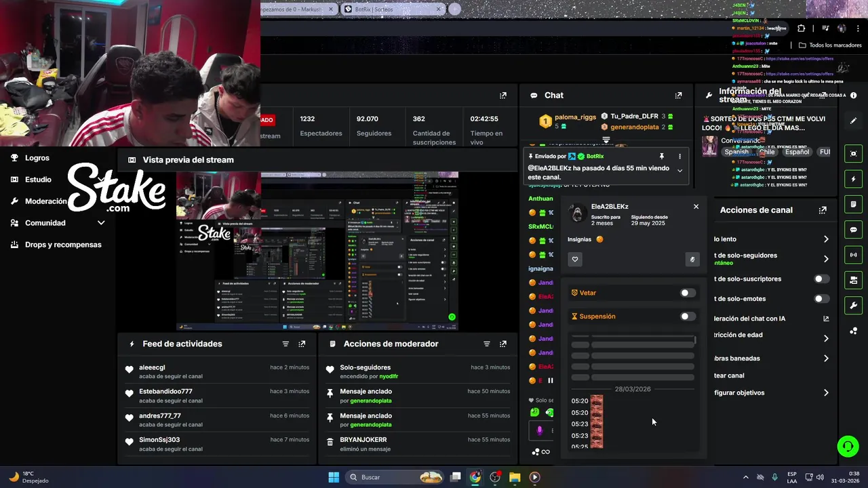Pop out the stream statistics panel
The image size is (868, 488).
pyautogui.click(x=502, y=96)
